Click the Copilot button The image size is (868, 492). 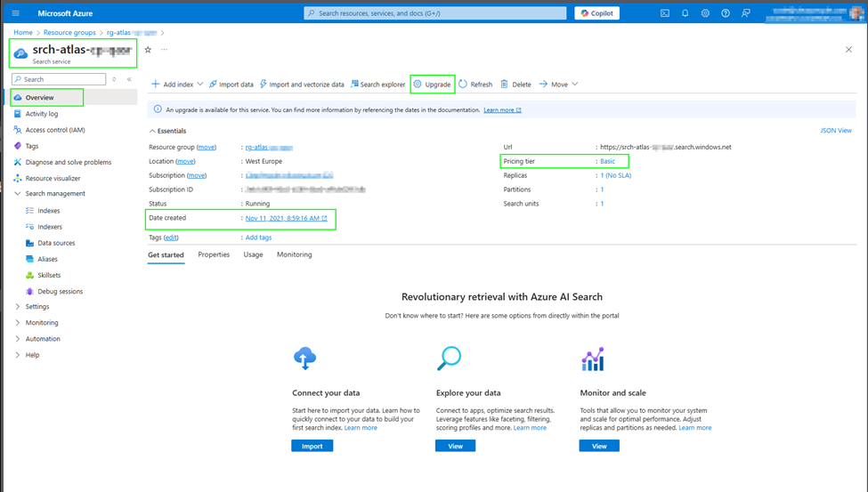[596, 13]
